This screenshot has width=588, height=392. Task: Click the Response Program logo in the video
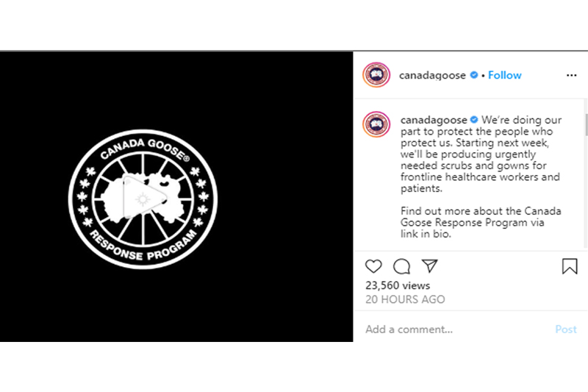(x=143, y=199)
